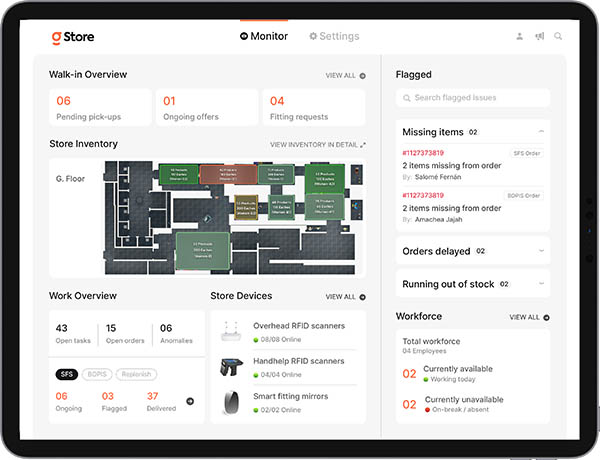Viewport: 600px width, 460px height.
Task: Open the first order #1127373819 with SFS Order tag
Action: pyautogui.click(x=423, y=153)
